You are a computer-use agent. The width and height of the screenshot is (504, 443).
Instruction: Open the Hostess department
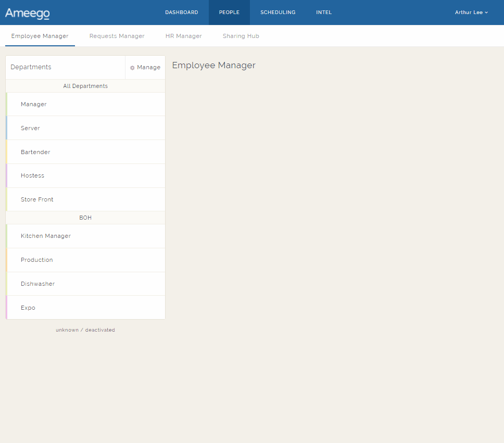pos(32,175)
